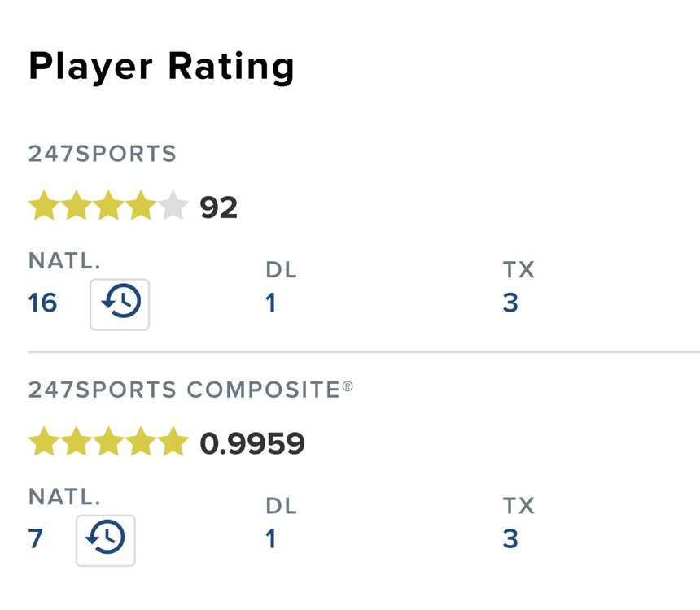This screenshot has width=700, height=610.
Task: Click the Composite score 0.9959
Action: coord(252,444)
